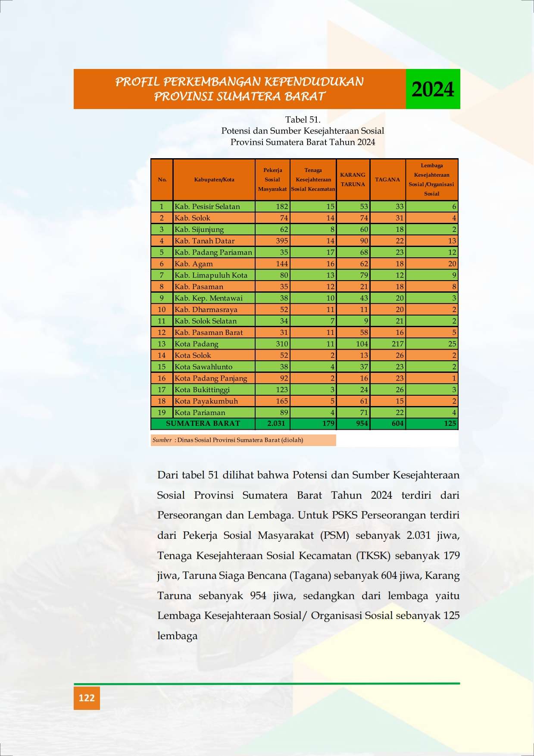Click the Pekerja Sosial Masyarakat header

pyautogui.click(x=272, y=180)
